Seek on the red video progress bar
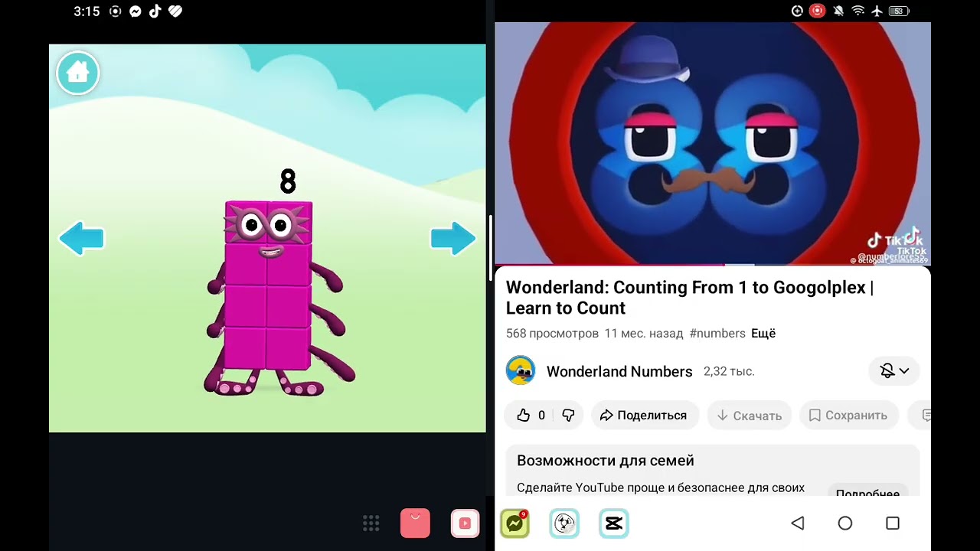The width and height of the screenshot is (980, 551). (x=713, y=265)
